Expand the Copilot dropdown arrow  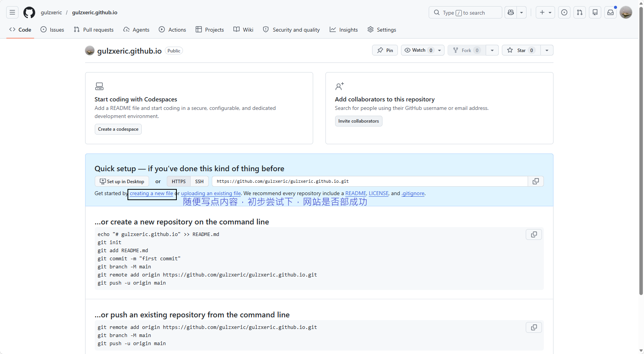point(522,12)
